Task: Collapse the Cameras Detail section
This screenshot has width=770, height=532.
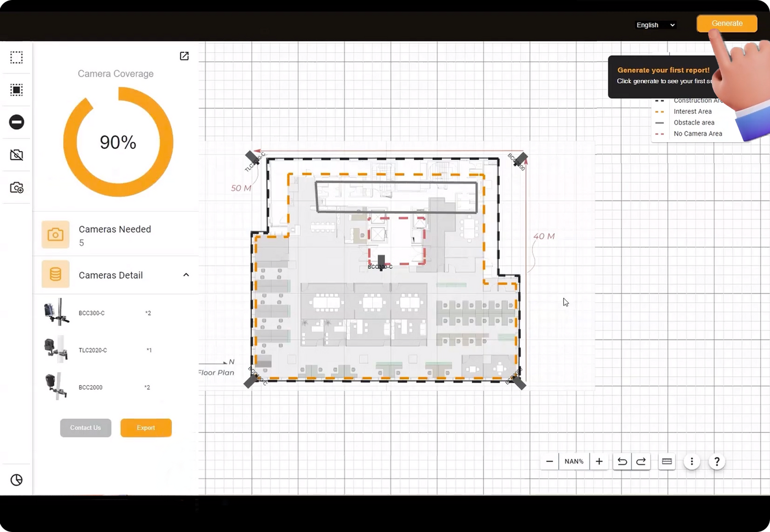Action: click(x=186, y=275)
